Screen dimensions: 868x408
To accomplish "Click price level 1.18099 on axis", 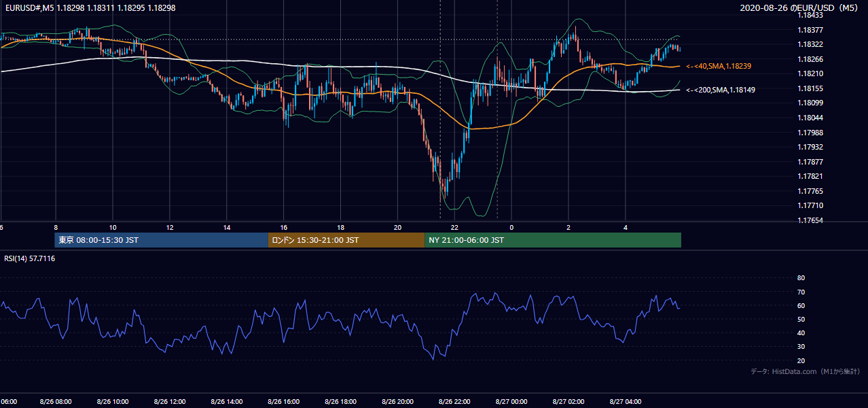I will (810, 103).
